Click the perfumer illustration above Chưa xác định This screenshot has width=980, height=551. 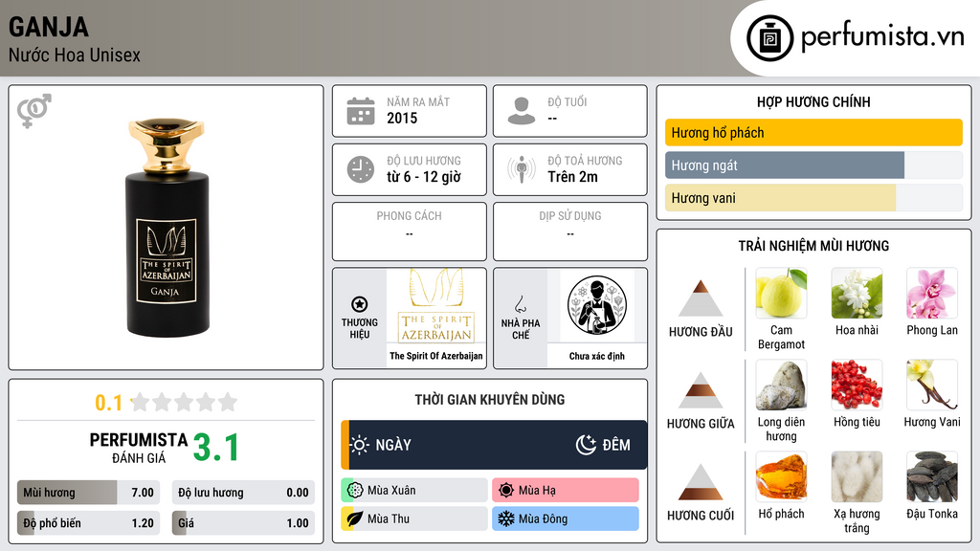pos(597,305)
